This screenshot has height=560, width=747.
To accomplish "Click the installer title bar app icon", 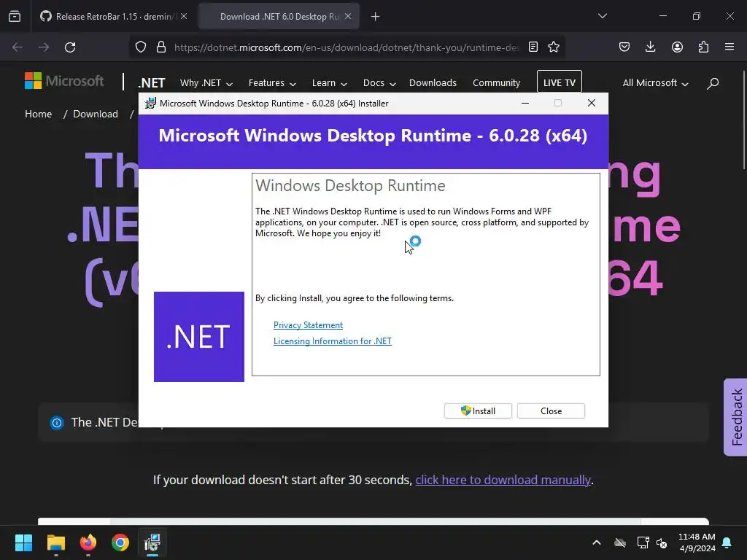I will (x=150, y=104).
